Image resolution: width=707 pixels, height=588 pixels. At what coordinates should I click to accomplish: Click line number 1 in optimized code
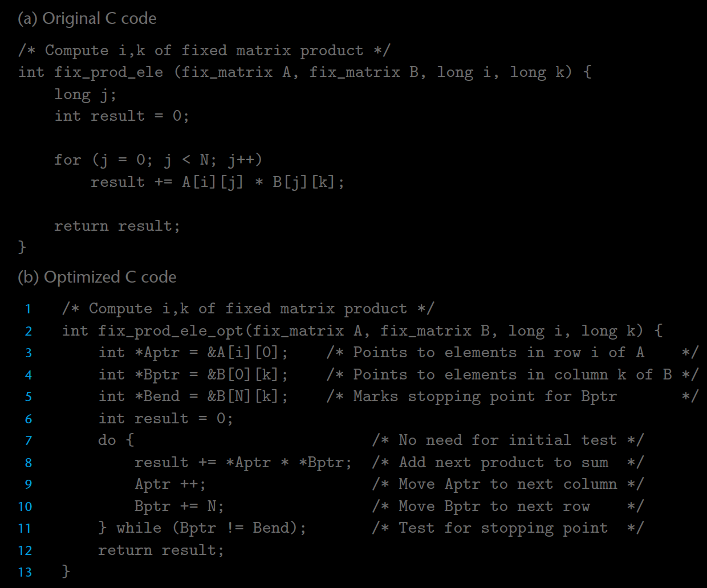(28, 309)
